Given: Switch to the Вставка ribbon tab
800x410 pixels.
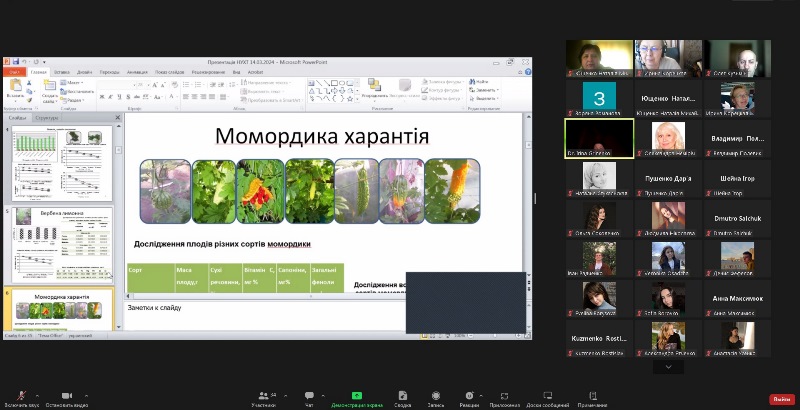Looking at the screenshot, I should point(62,72).
